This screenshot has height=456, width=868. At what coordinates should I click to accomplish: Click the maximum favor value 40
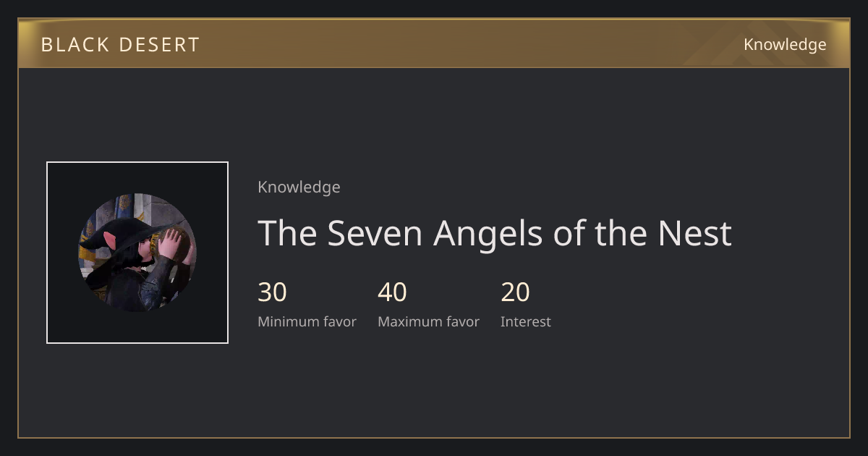392,292
